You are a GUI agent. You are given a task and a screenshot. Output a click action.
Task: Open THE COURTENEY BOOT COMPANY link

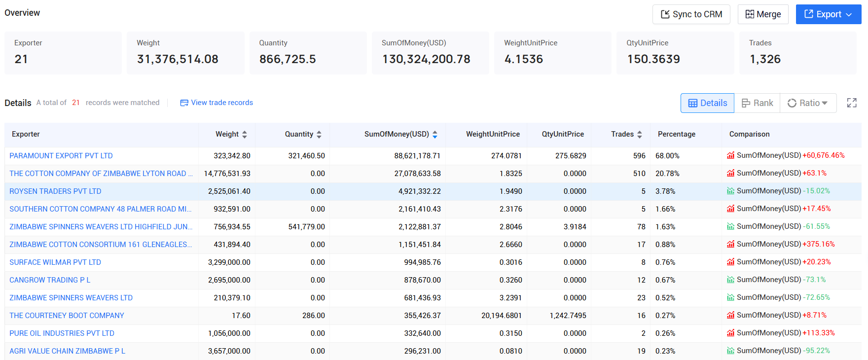tap(67, 316)
